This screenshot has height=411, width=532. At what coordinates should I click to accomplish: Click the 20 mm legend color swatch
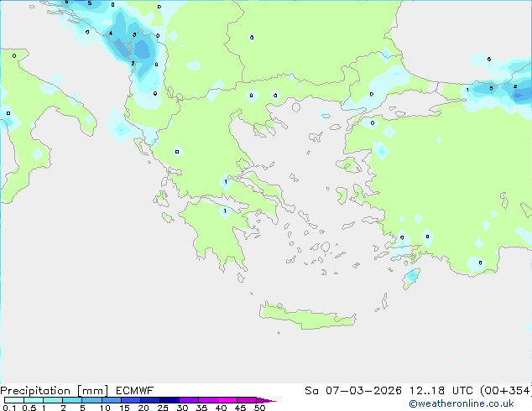pos(150,400)
